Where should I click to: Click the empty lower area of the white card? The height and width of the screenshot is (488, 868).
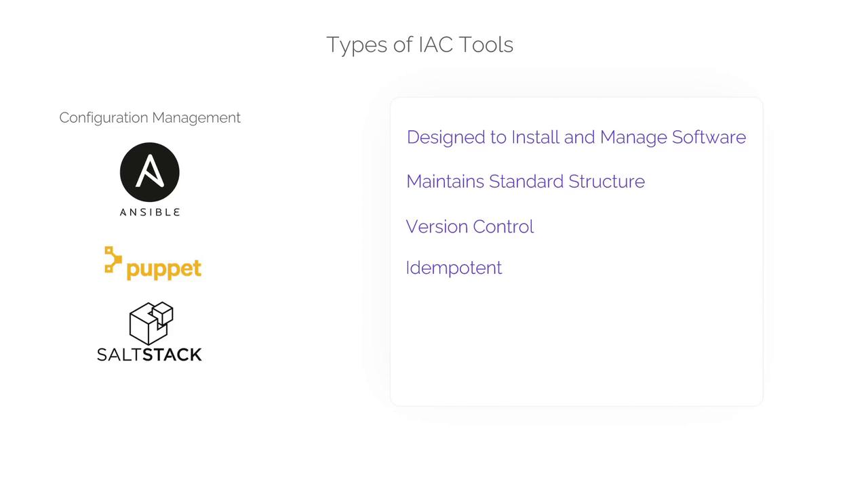coord(576,346)
